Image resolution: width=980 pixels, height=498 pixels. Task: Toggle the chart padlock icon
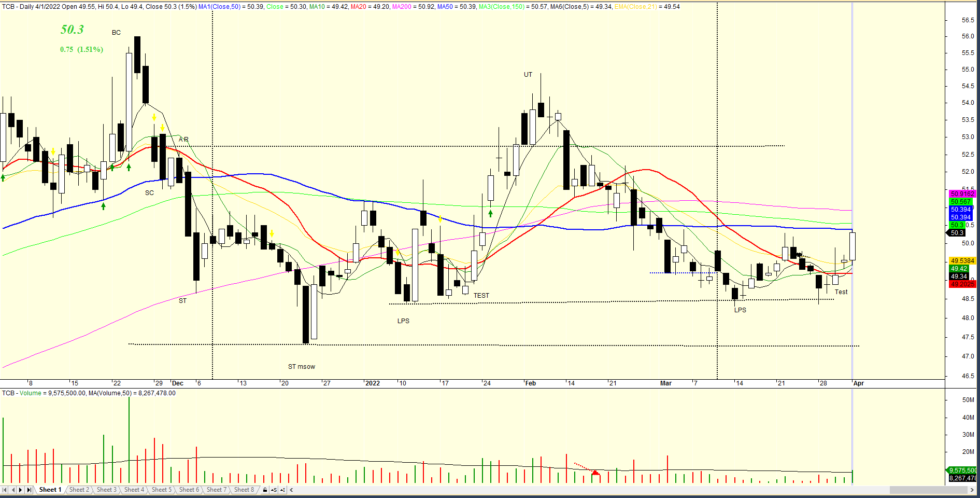click(x=265, y=490)
